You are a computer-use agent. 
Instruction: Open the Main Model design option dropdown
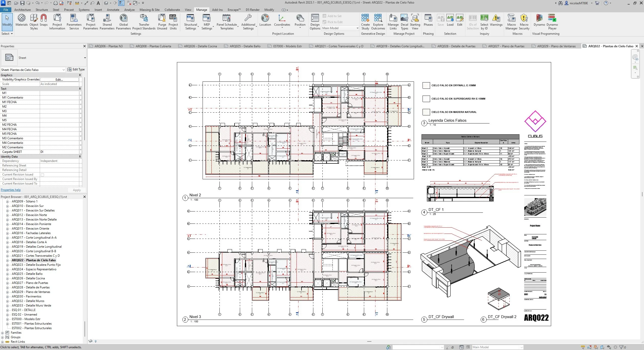point(340,28)
